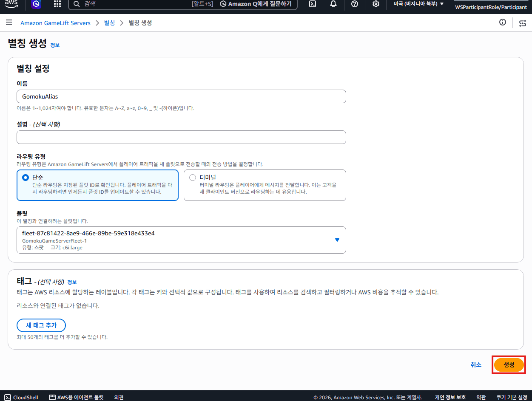Click the orange 생성 button
This screenshot has height=401, width=532.
coord(509,365)
